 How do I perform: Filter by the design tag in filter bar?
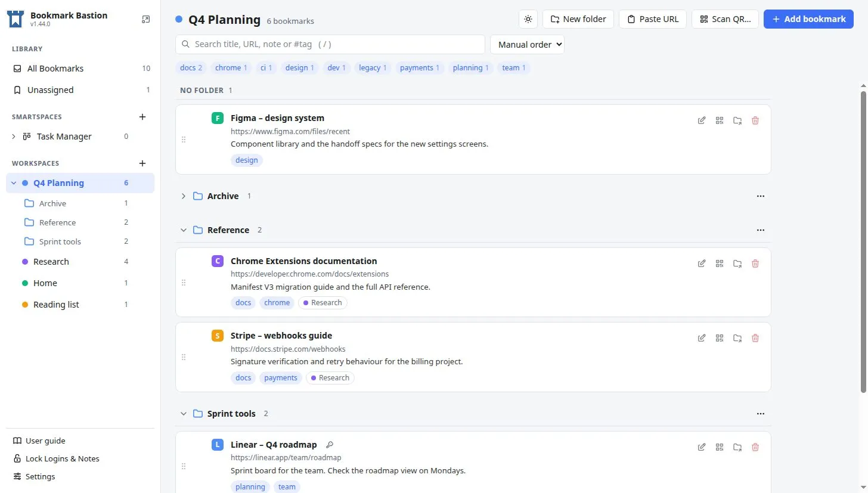[x=300, y=68]
